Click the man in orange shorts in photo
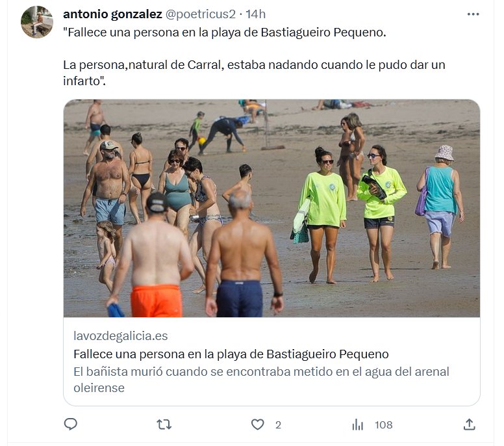This screenshot has height=446, width=504. tap(151, 256)
